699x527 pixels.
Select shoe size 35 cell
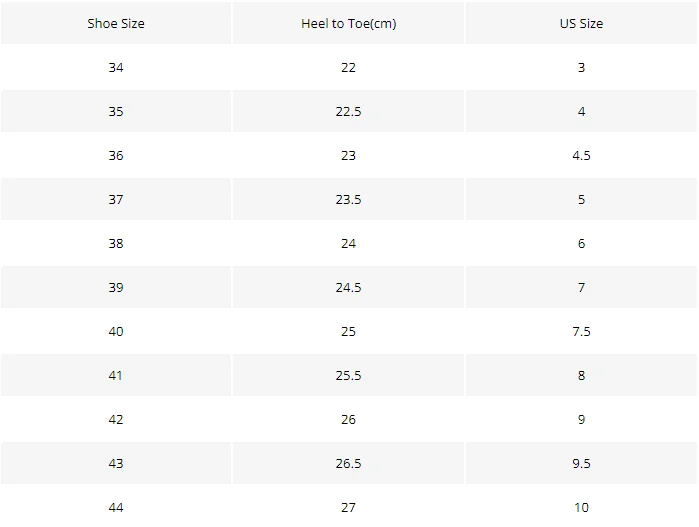click(116, 112)
